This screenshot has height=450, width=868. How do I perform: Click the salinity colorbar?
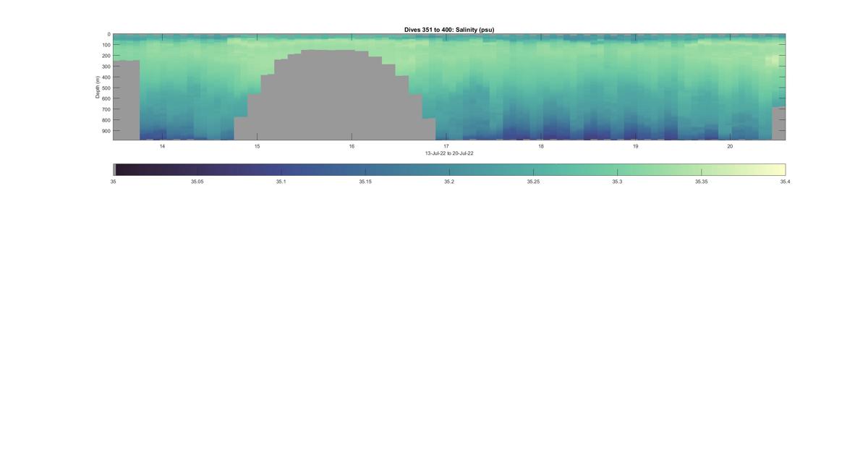point(449,169)
